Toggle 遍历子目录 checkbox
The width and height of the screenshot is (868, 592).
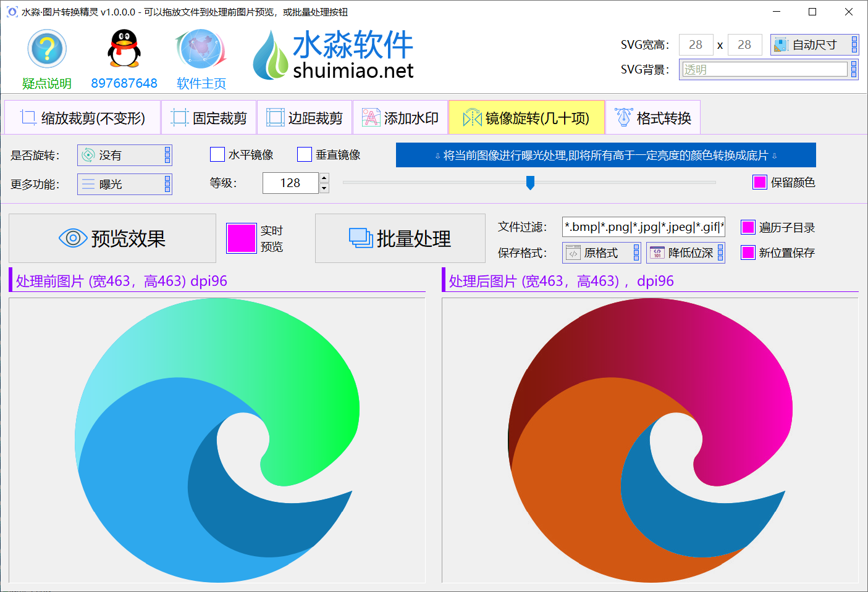(x=748, y=227)
